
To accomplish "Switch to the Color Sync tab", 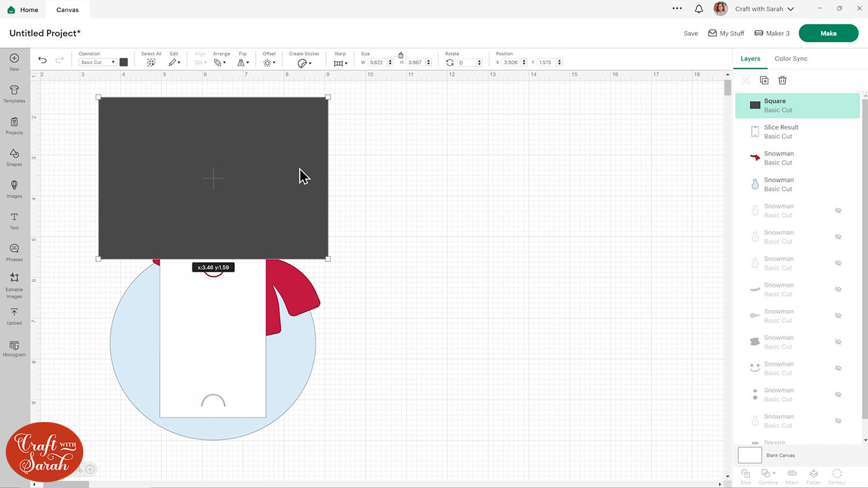I will point(790,58).
